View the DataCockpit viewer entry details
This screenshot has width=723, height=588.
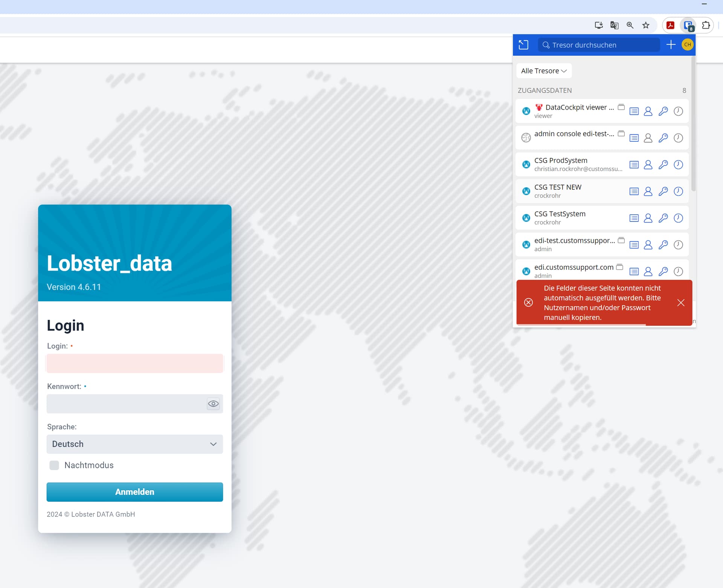point(634,111)
